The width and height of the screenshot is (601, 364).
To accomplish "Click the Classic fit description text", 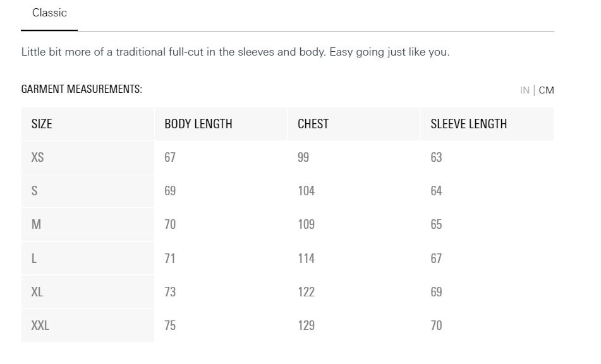I will [235, 52].
